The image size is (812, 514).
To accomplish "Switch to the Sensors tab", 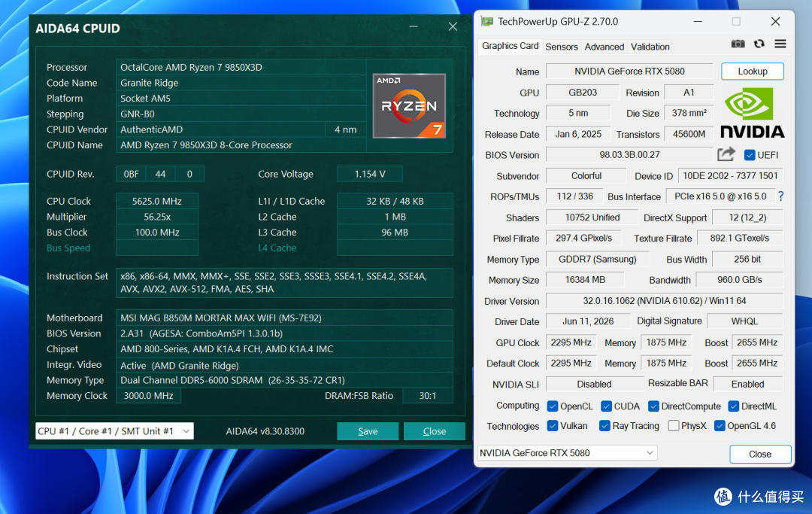I will point(562,47).
